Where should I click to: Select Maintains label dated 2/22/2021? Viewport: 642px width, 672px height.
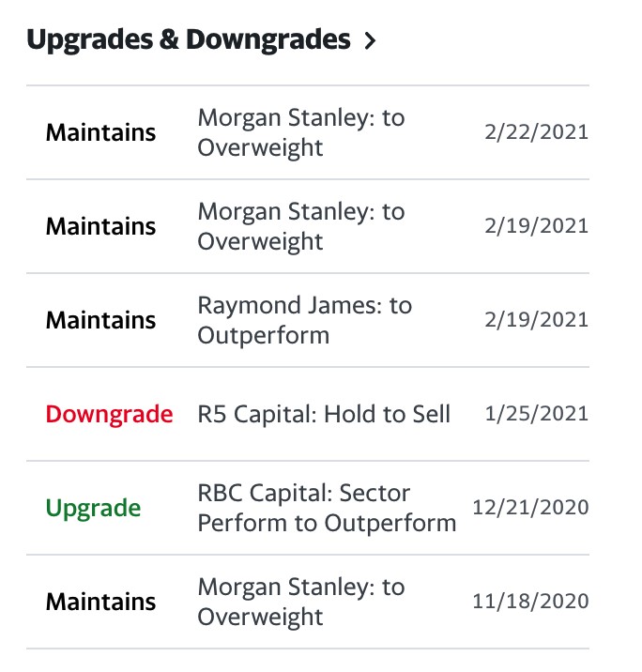pos(100,132)
